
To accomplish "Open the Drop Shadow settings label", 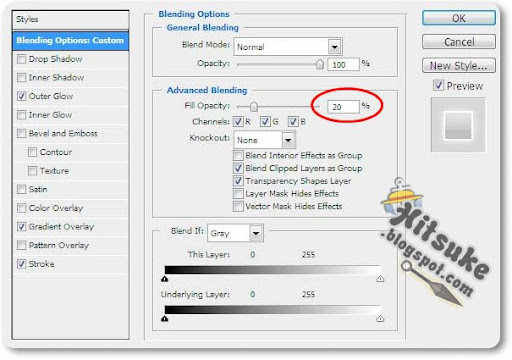I will pos(55,59).
